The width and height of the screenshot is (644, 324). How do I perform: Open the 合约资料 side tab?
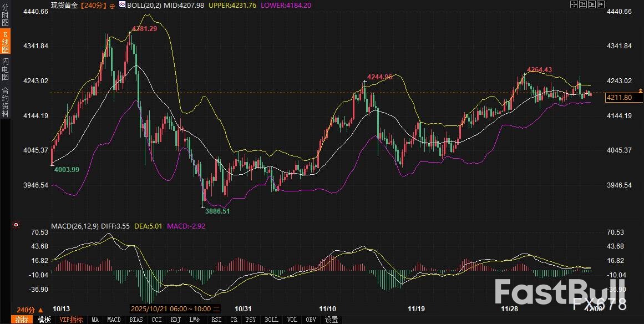(x=5, y=102)
